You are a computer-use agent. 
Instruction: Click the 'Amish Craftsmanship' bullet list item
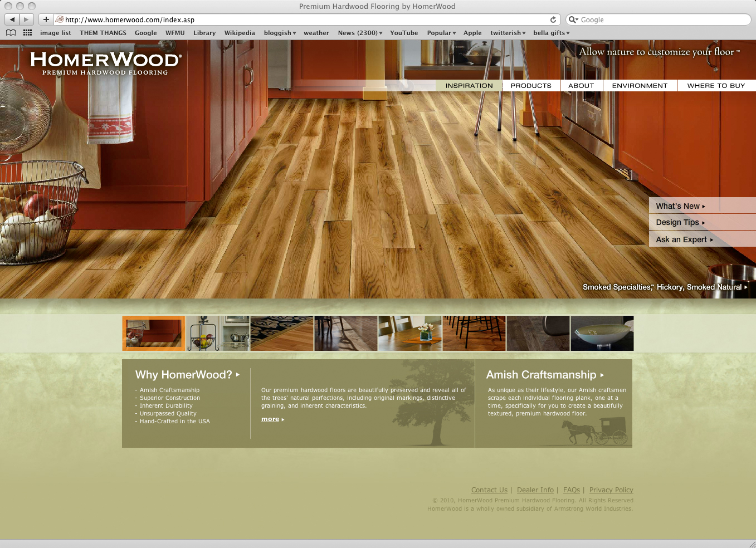point(169,390)
